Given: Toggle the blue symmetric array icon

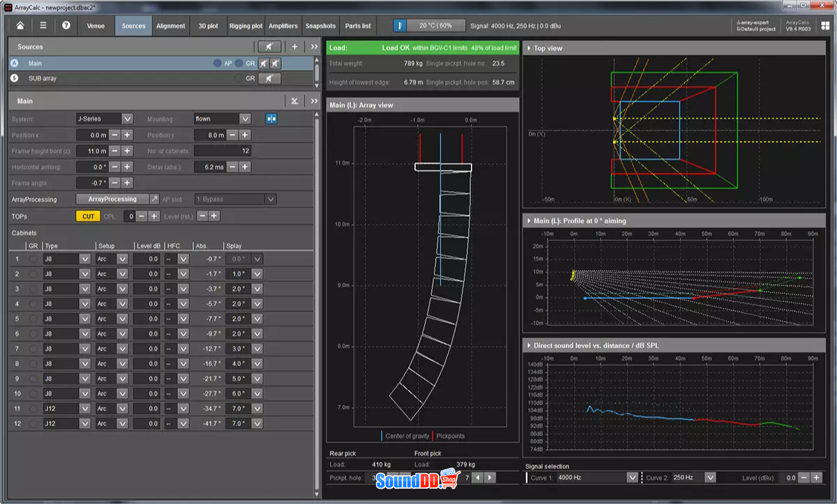Looking at the screenshot, I should pos(271,119).
